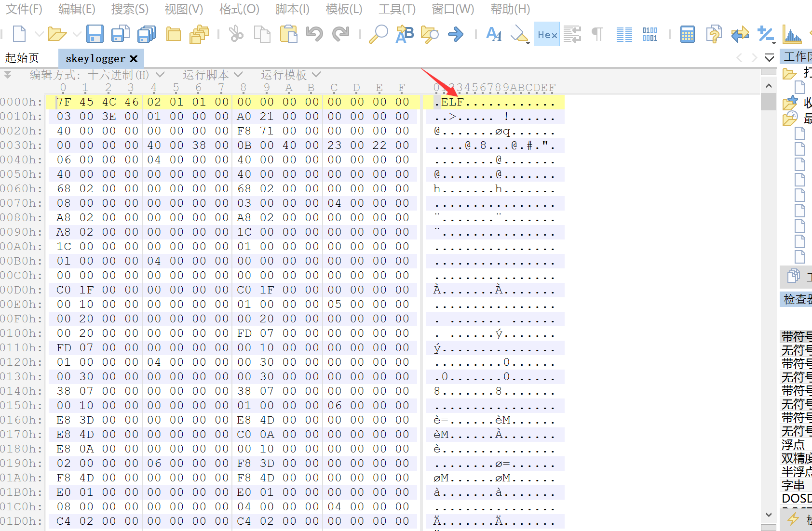Open the 格式(O) menu
The height and width of the screenshot is (531, 812).
pos(239,9)
